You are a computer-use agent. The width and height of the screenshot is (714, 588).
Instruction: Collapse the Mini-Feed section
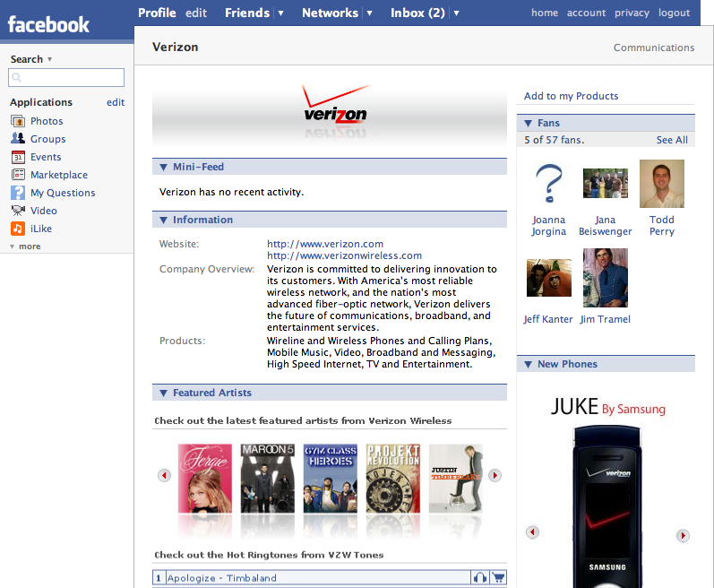(x=163, y=167)
